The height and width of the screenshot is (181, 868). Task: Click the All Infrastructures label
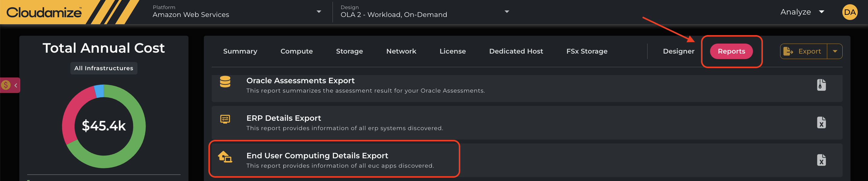point(104,68)
